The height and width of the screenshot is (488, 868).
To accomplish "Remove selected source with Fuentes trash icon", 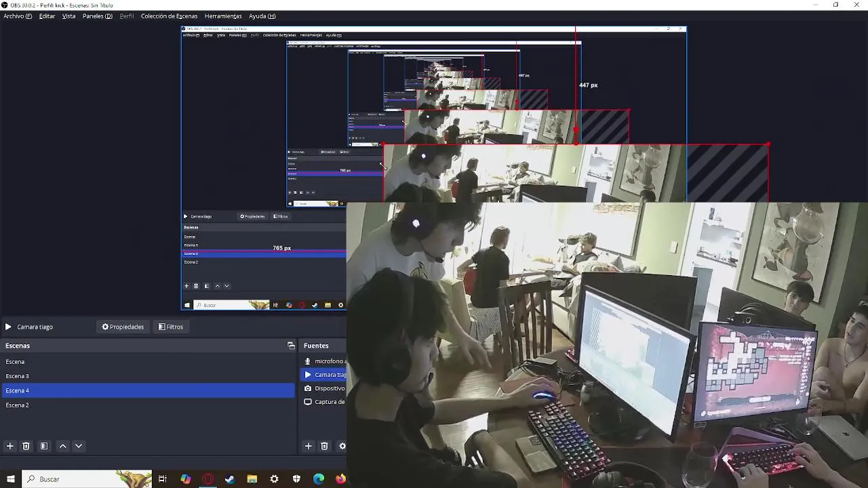I will (324, 446).
